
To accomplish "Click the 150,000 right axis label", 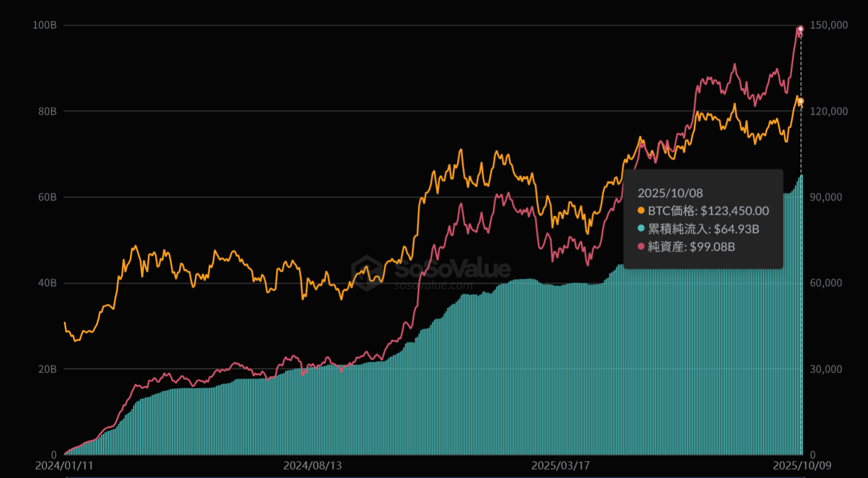I will click(x=829, y=25).
